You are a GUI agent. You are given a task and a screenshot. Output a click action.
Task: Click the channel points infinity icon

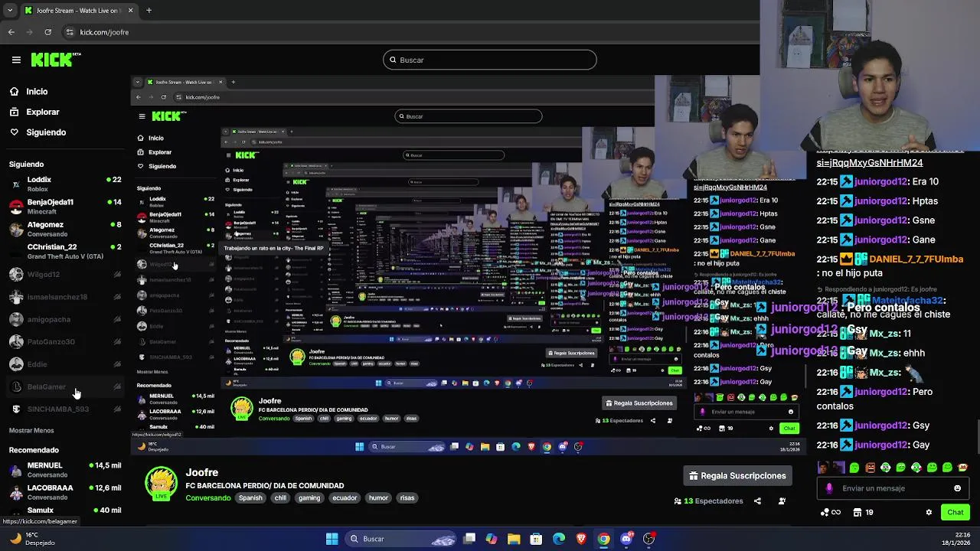tap(831, 513)
